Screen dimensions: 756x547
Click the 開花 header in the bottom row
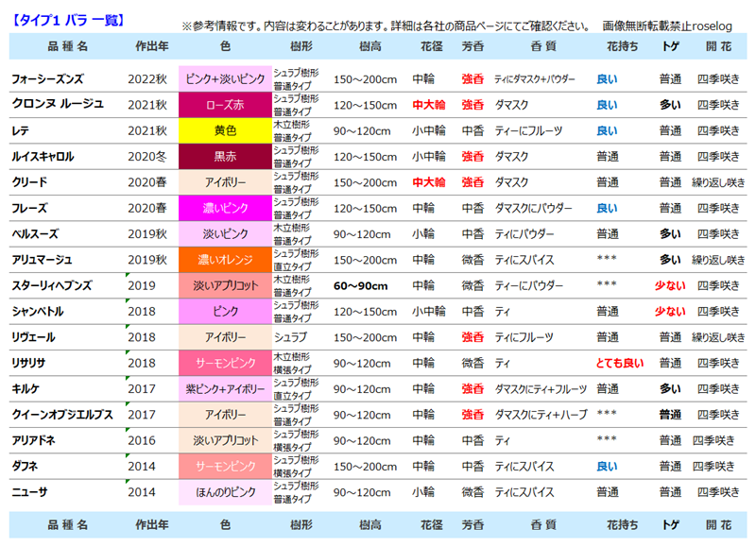pos(719,517)
